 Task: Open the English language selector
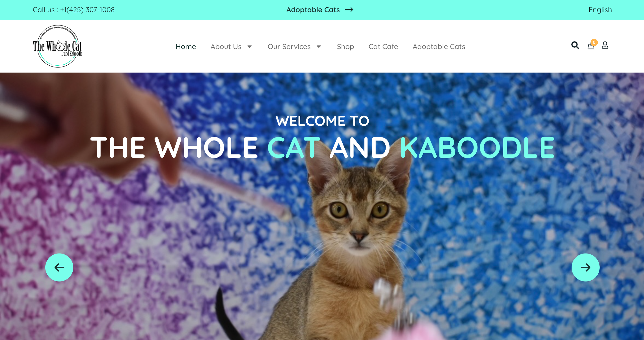pyautogui.click(x=600, y=10)
